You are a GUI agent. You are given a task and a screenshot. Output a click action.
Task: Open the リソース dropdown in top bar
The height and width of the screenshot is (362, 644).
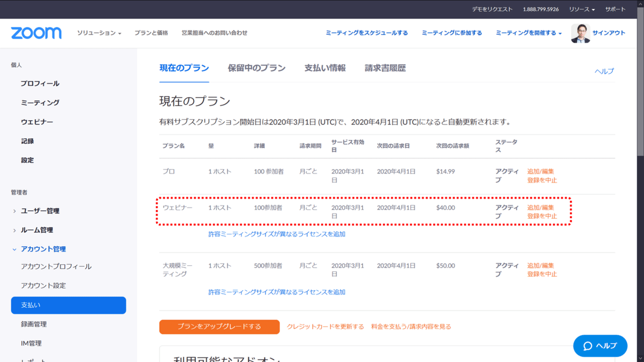tap(582, 9)
